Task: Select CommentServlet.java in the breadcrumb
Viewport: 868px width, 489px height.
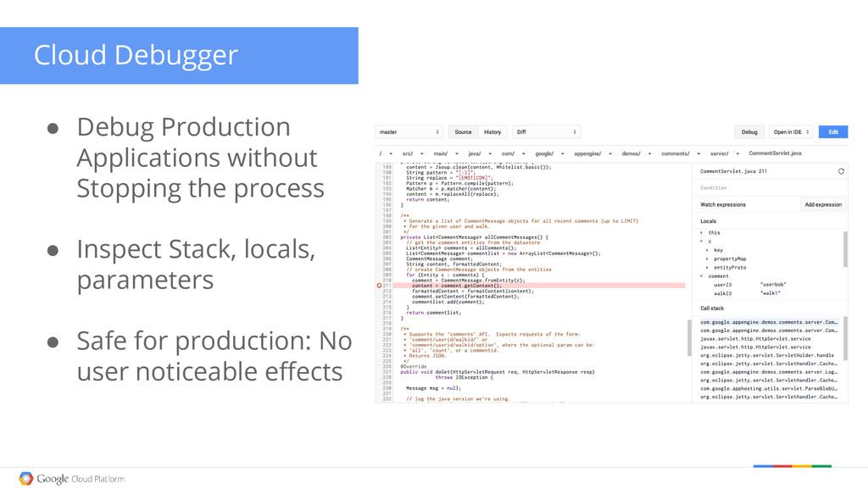Action: click(775, 153)
